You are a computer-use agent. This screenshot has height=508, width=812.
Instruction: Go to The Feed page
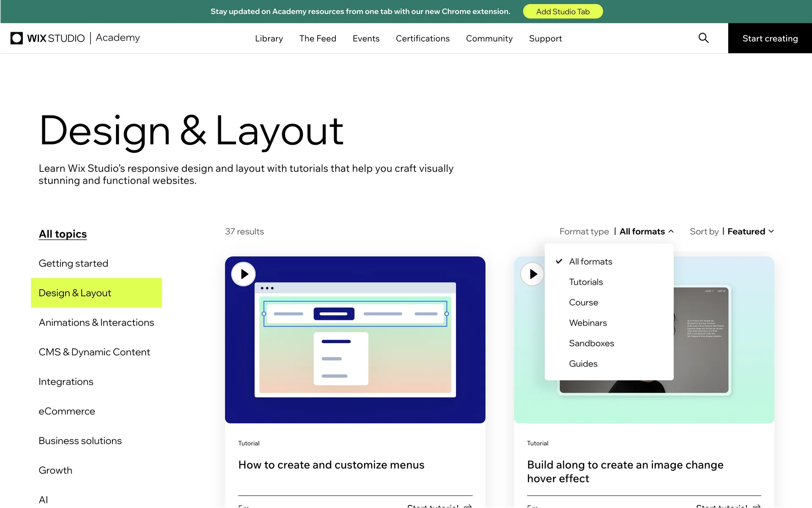[x=318, y=39]
